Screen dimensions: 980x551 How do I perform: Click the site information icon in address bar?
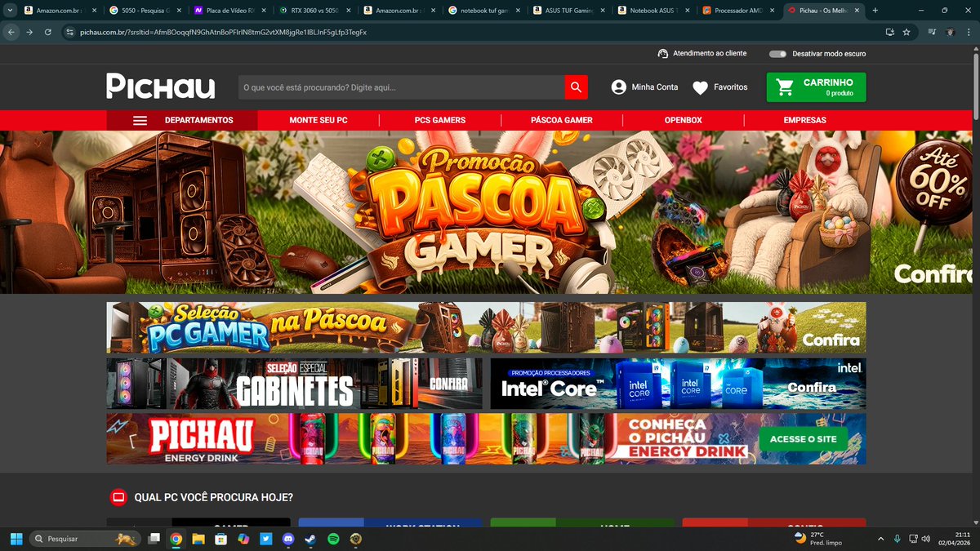tap(70, 32)
